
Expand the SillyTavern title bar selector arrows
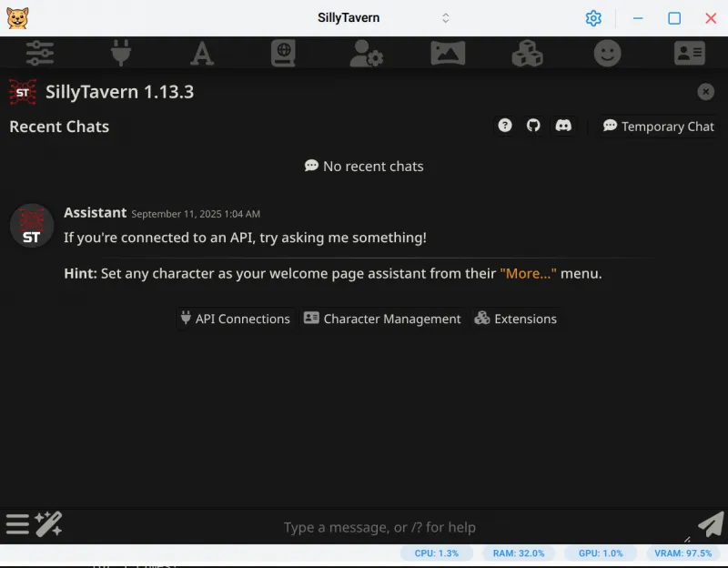tap(446, 18)
